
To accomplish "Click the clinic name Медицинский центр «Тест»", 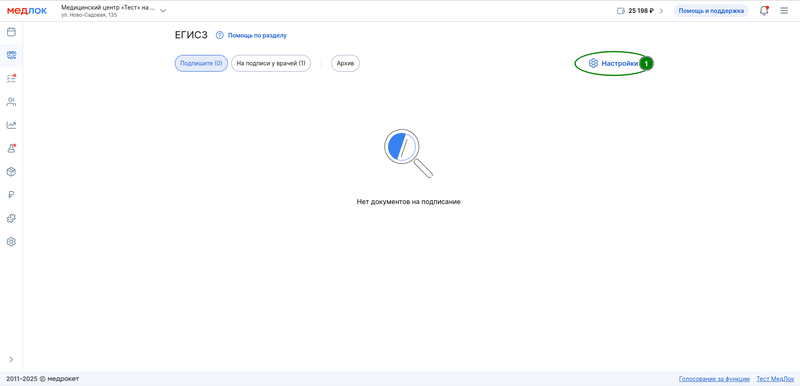I will [108, 8].
